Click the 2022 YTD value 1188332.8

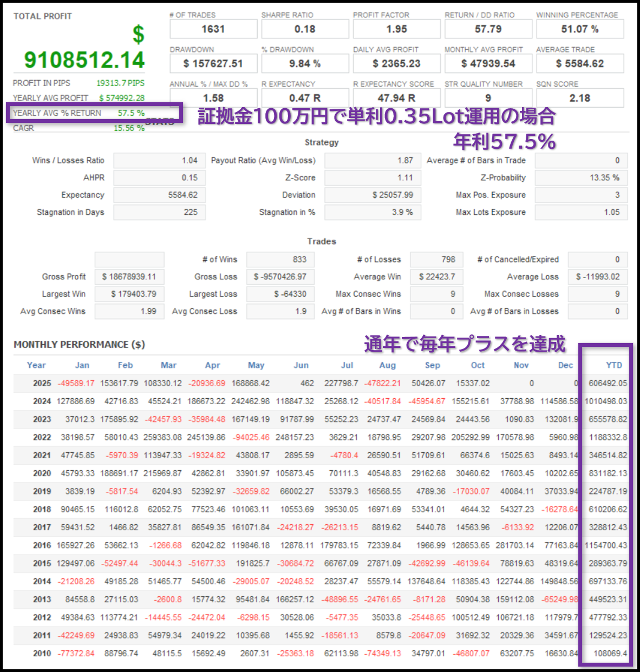(x=608, y=437)
